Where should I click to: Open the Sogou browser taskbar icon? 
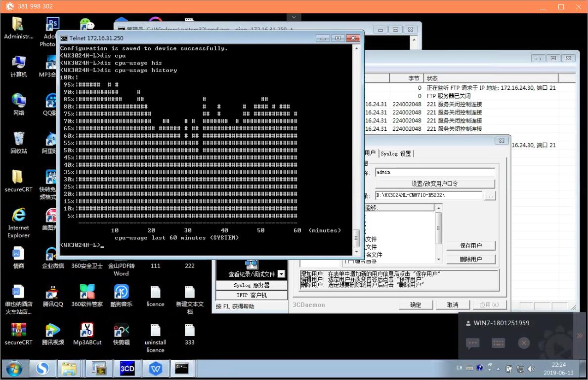pyautogui.click(x=42, y=369)
